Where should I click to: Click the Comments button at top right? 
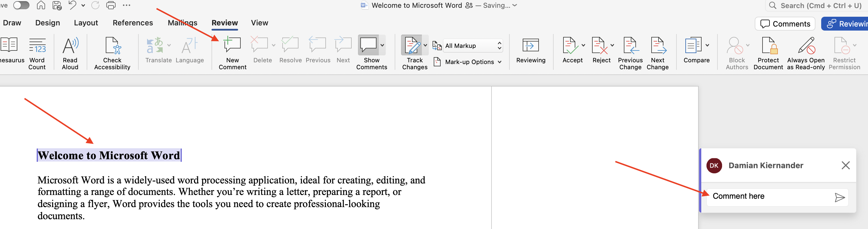coord(785,24)
